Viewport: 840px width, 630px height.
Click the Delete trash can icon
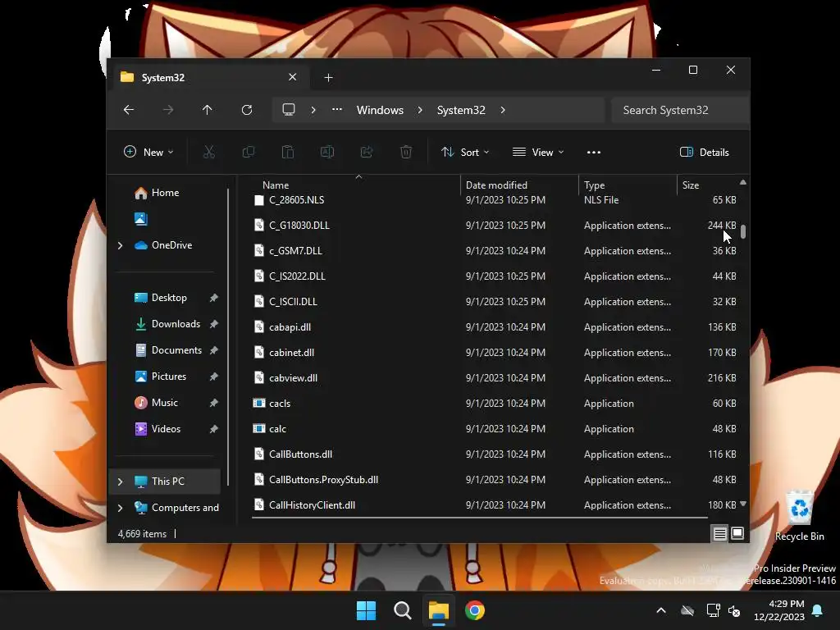[x=406, y=152]
